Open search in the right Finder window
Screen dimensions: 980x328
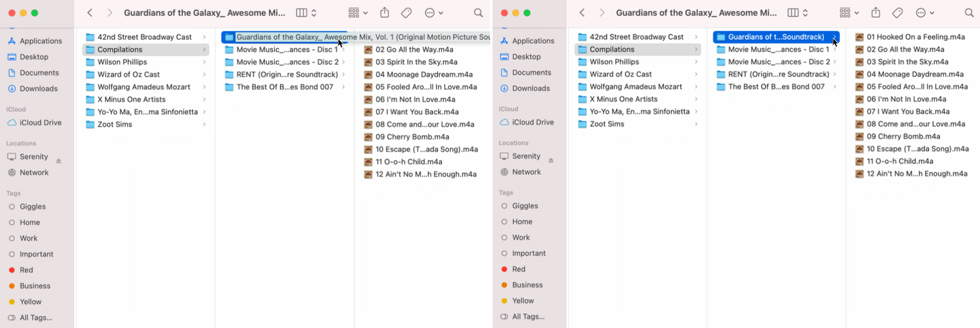pyautogui.click(x=969, y=12)
